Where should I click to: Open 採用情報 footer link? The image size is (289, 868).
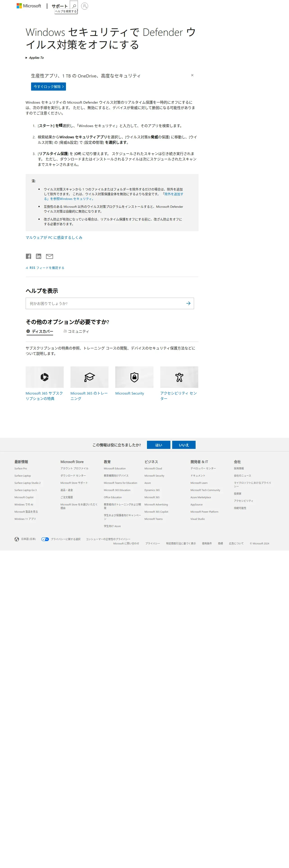(x=239, y=468)
